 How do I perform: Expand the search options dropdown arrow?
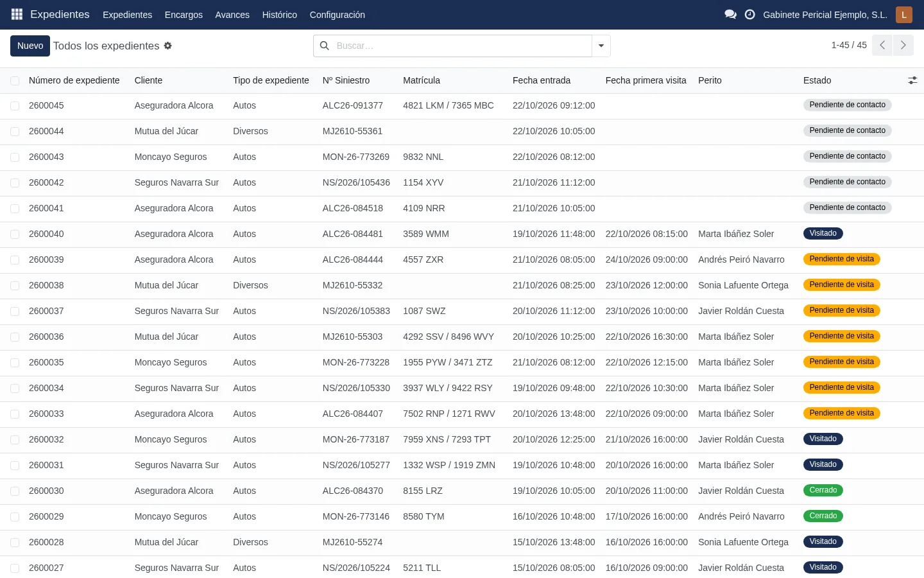tap(601, 46)
